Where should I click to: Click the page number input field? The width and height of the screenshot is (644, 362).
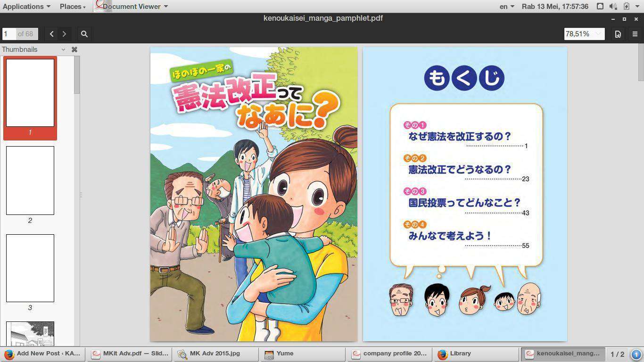(x=9, y=34)
